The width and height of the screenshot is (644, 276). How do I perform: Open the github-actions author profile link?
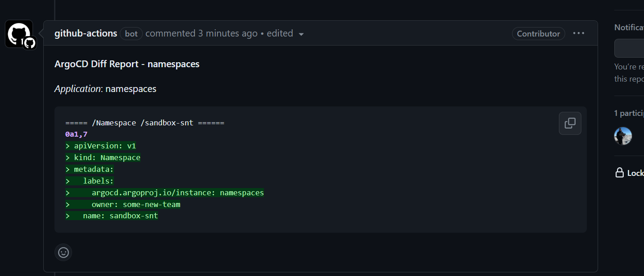click(x=86, y=33)
